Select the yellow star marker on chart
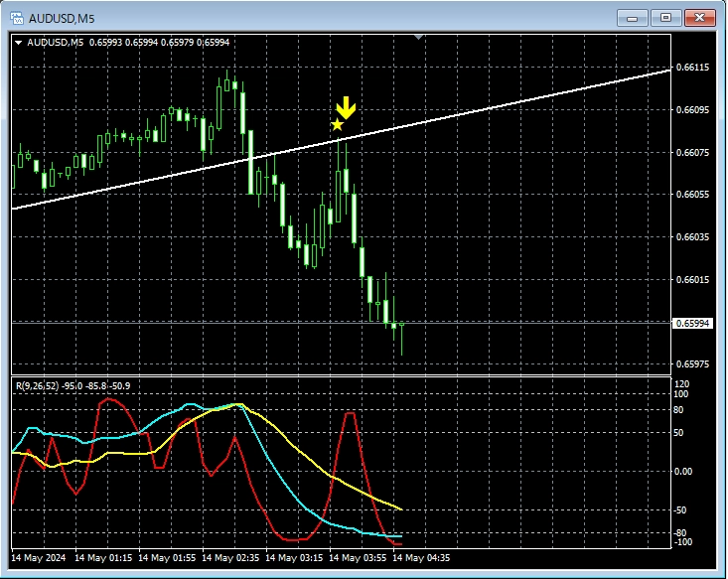728x579 pixels. point(338,125)
